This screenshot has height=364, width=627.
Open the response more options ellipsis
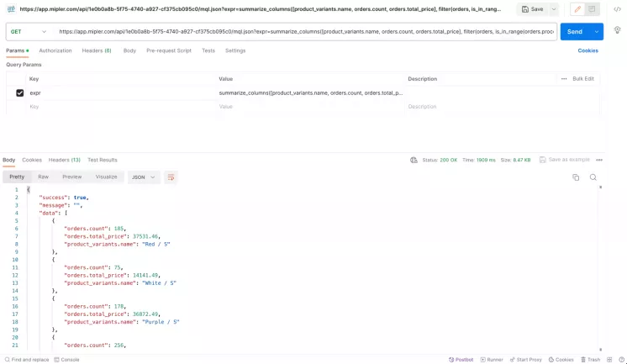(x=599, y=160)
